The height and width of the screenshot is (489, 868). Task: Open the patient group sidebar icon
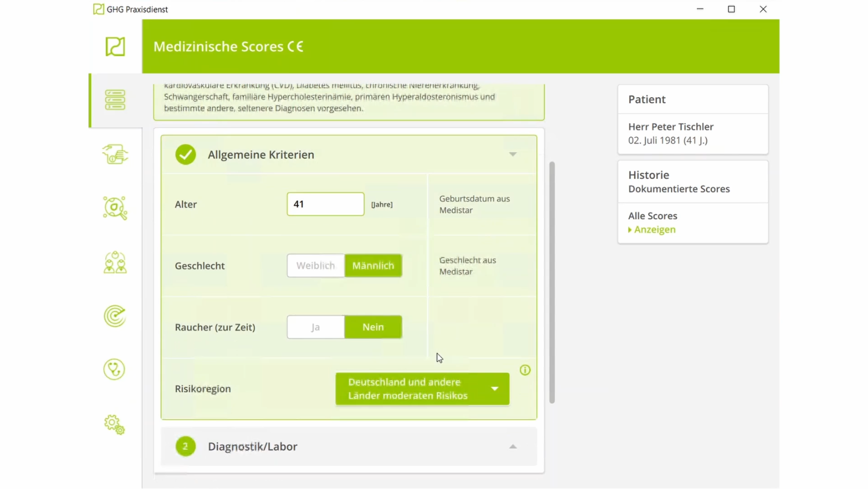(x=115, y=263)
